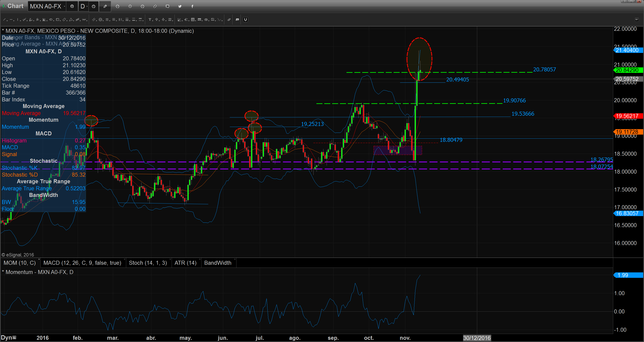Click the bar replay play icon
644x342 pixels.
[x=130, y=6]
